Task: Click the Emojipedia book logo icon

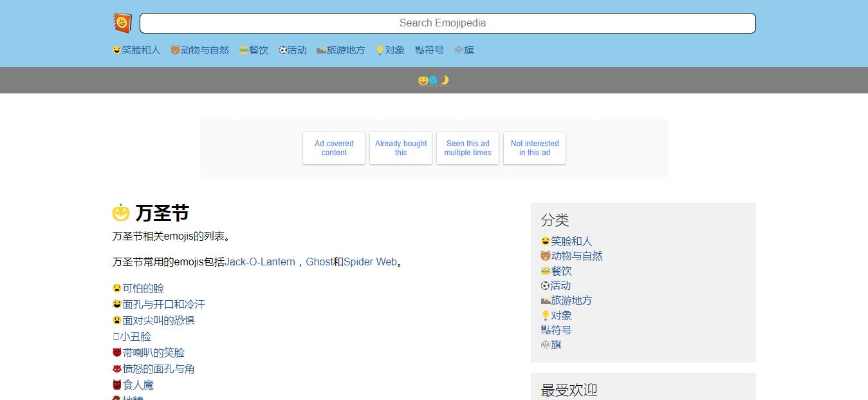Action: (x=122, y=21)
